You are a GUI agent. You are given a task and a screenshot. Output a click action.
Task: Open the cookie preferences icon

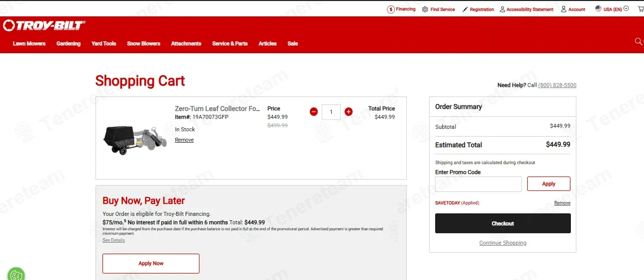16,275
